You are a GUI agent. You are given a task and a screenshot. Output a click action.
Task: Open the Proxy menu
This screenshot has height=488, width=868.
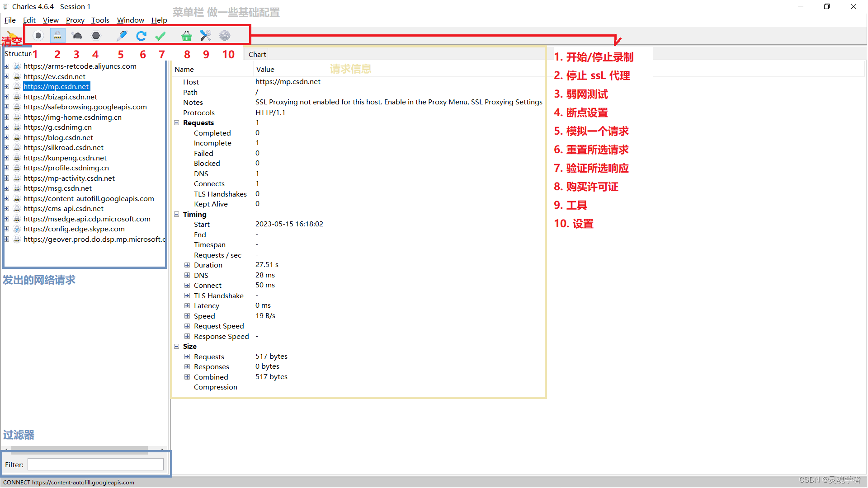point(75,20)
